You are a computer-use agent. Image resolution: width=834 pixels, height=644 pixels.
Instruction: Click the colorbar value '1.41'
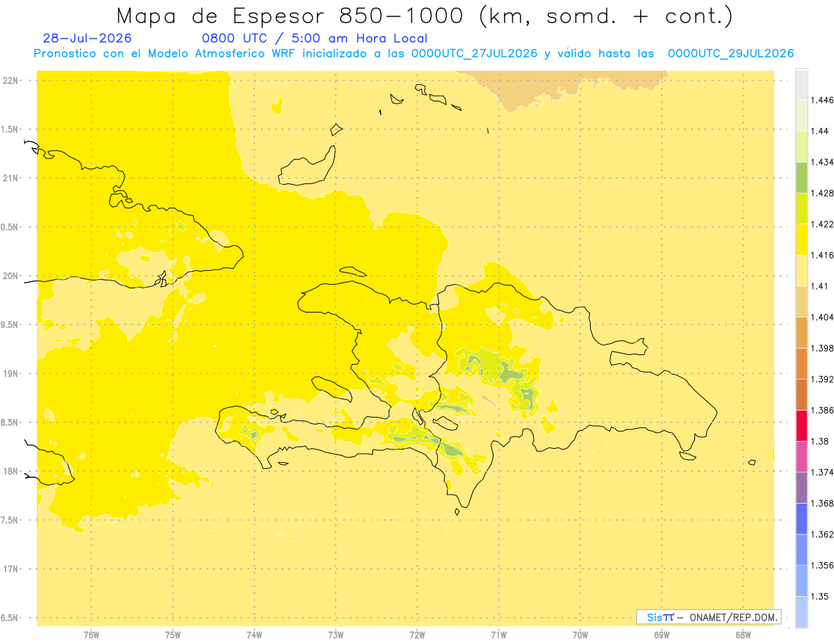(819, 286)
